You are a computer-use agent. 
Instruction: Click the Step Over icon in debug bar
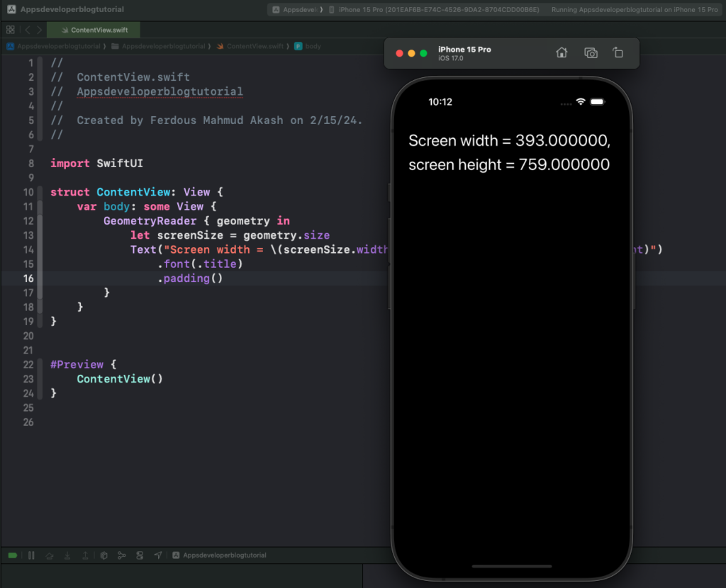(48, 555)
